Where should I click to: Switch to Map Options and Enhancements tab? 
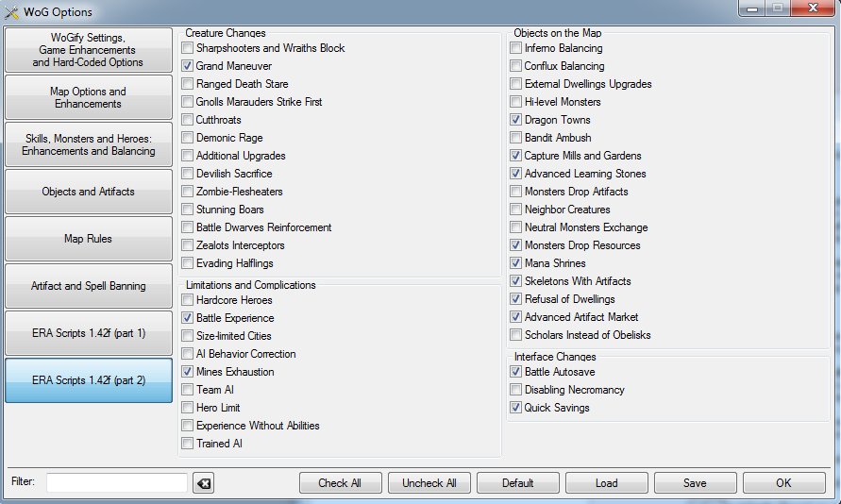click(x=89, y=97)
